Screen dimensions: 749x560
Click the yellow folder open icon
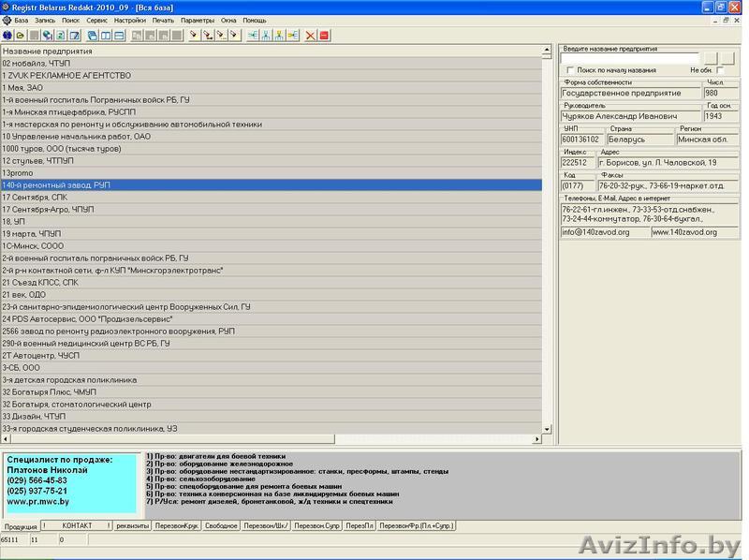20,36
